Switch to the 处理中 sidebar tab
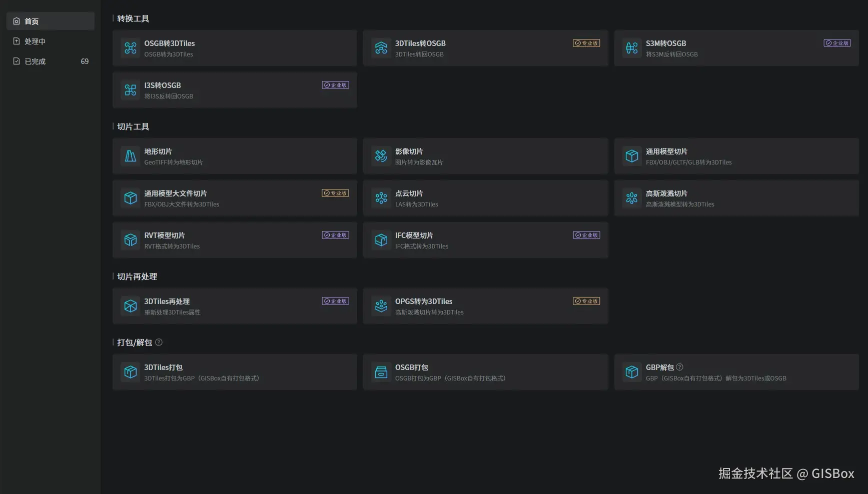868x494 pixels. pyautogui.click(x=50, y=41)
